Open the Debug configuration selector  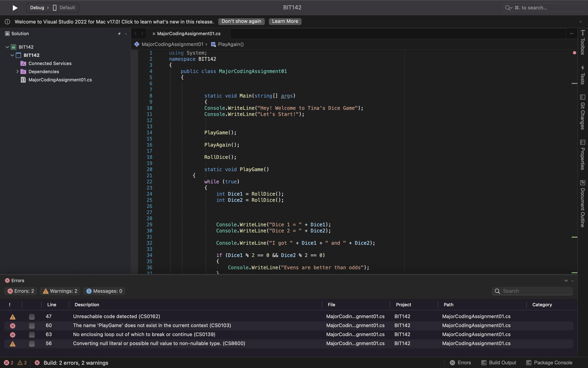click(37, 8)
